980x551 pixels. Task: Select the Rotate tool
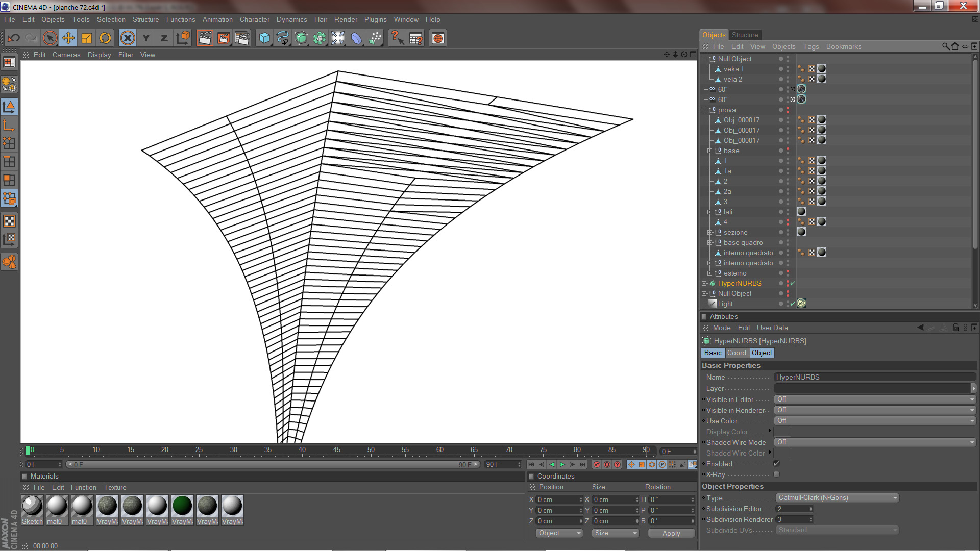(105, 38)
